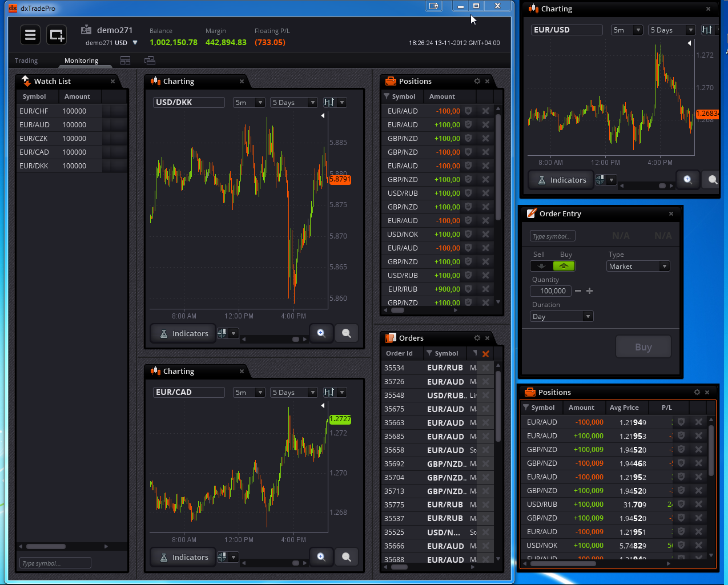
Task: Open the main hamburger menu
Action: click(30, 35)
